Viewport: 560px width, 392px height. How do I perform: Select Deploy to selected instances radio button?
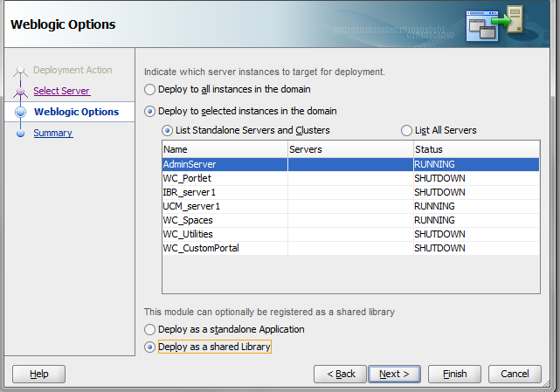pyautogui.click(x=149, y=112)
